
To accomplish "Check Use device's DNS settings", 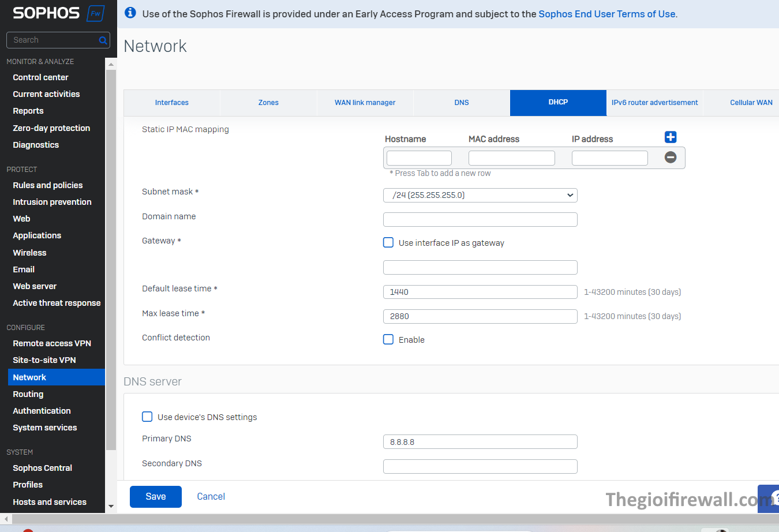I will tap(147, 417).
